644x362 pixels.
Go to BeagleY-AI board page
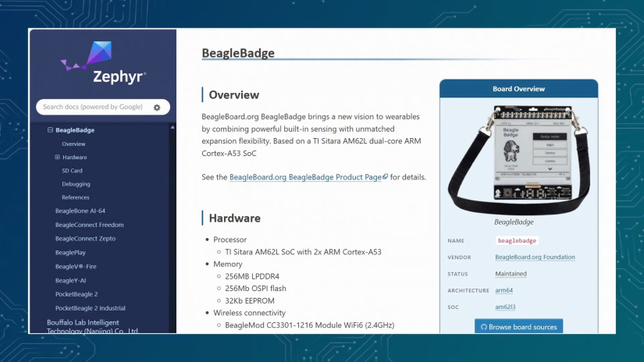[x=70, y=280]
